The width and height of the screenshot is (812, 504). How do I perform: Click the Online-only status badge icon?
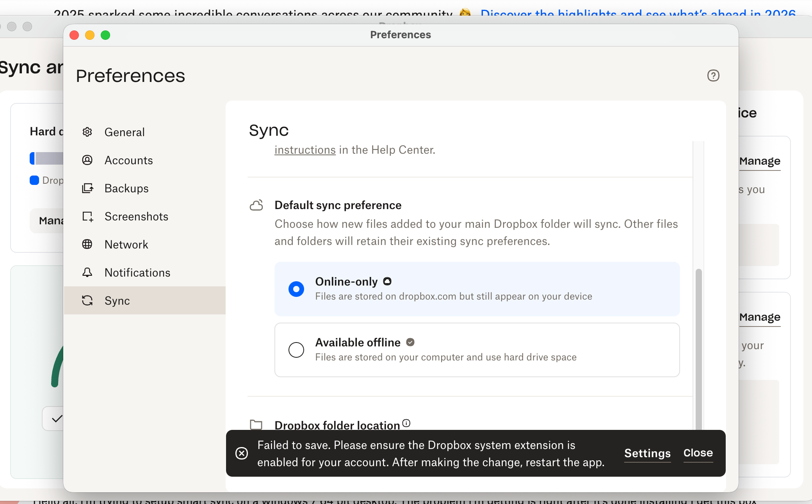pyautogui.click(x=387, y=281)
